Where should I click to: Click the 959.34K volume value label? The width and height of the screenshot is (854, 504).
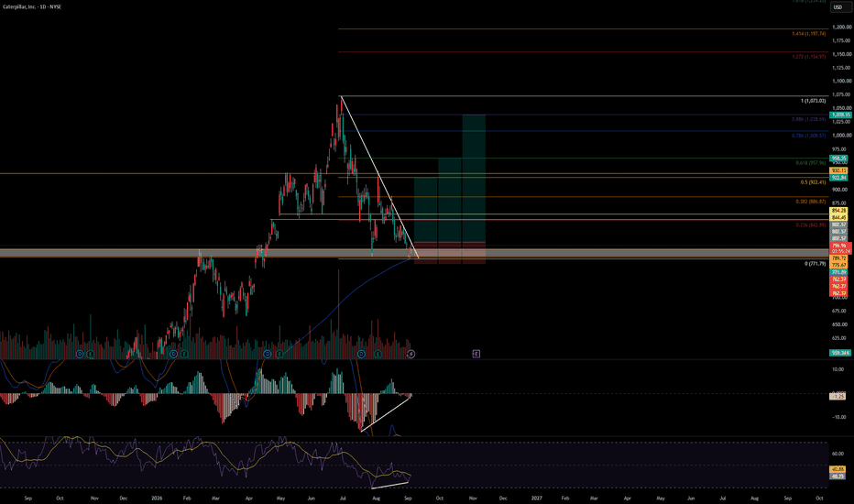click(840, 353)
